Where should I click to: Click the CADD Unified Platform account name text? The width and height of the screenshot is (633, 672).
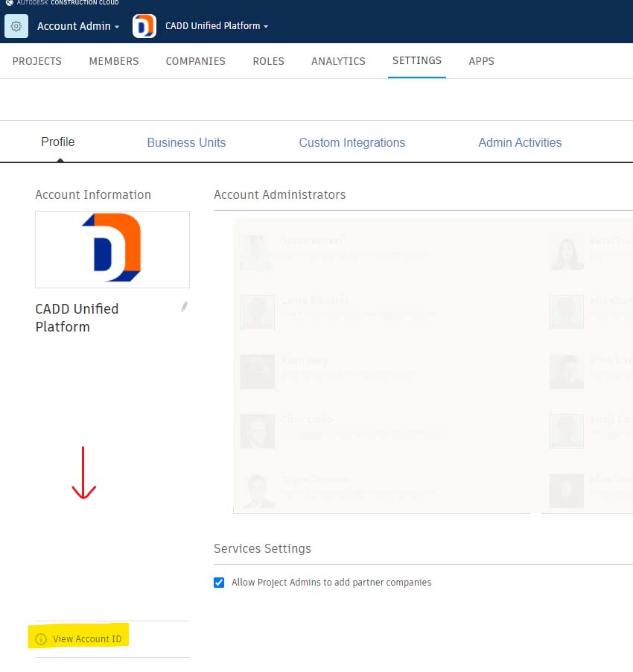[77, 317]
